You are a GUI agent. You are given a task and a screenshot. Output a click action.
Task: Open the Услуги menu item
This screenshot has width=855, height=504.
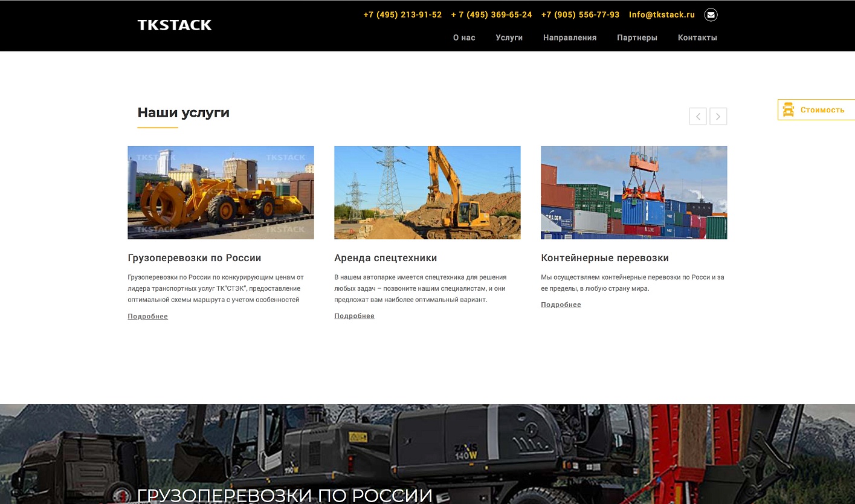tap(509, 37)
